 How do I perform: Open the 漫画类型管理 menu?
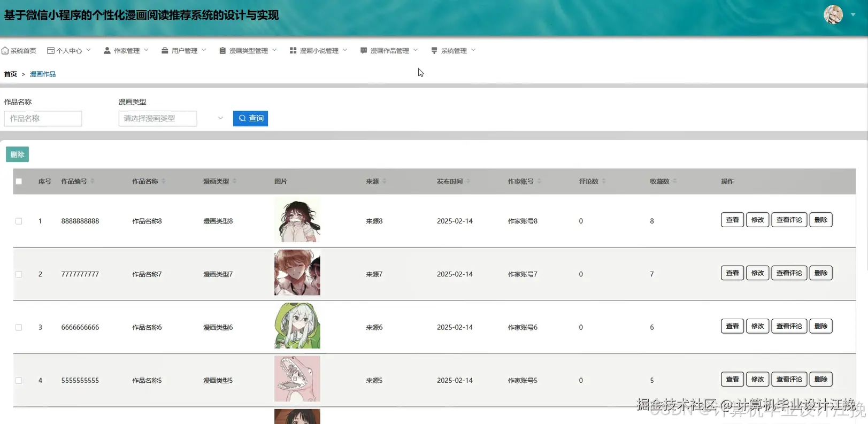tap(248, 51)
